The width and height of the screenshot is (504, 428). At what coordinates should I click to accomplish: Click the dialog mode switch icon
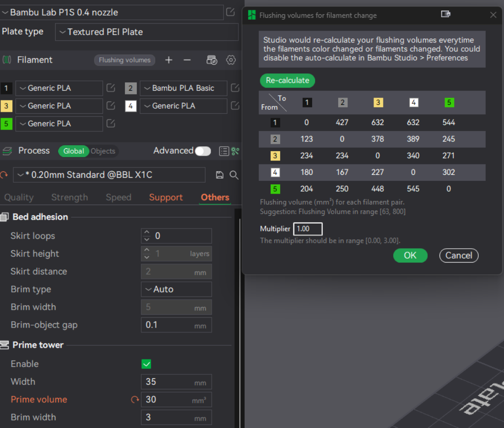pyautogui.click(x=445, y=14)
